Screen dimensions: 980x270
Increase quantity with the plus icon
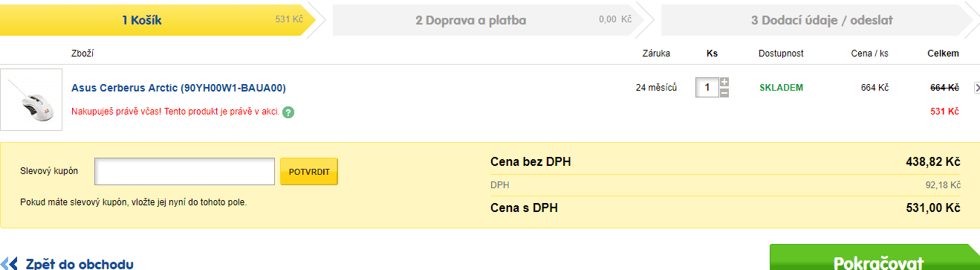point(724,82)
